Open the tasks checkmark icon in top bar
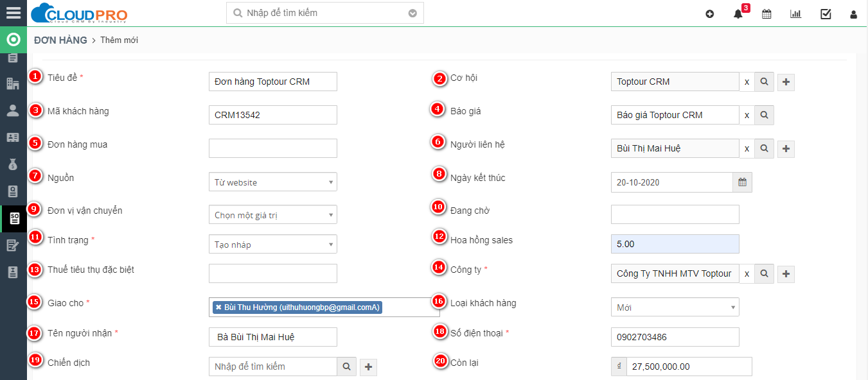This screenshot has width=868, height=380. click(x=826, y=14)
